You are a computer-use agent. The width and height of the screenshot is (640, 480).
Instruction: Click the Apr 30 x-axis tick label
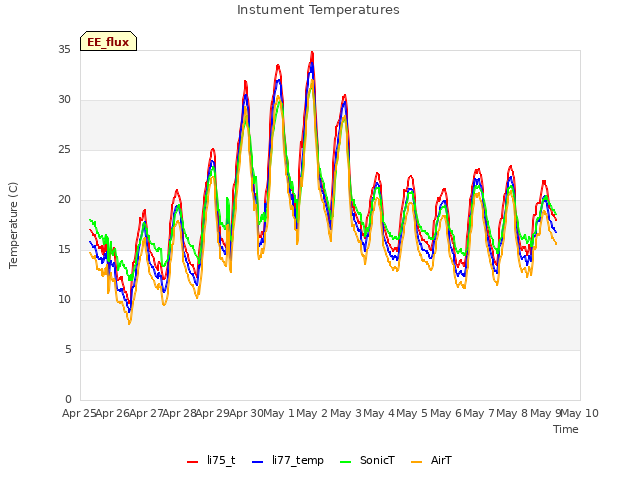coord(246,413)
